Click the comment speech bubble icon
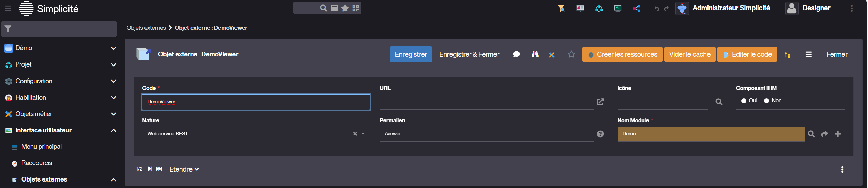This screenshot has width=868, height=188. tap(516, 54)
